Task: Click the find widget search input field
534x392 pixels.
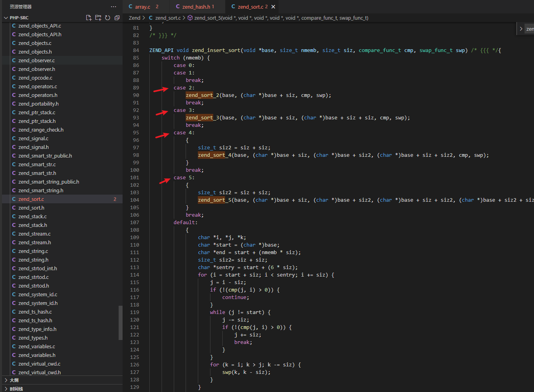Action: pyautogui.click(x=530, y=29)
